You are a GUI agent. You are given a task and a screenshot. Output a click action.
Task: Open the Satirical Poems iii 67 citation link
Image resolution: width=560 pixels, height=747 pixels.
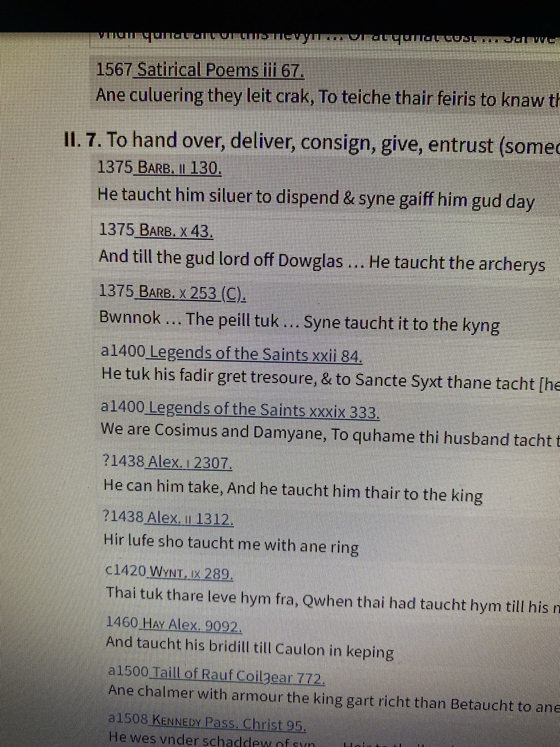(x=220, y=71)
